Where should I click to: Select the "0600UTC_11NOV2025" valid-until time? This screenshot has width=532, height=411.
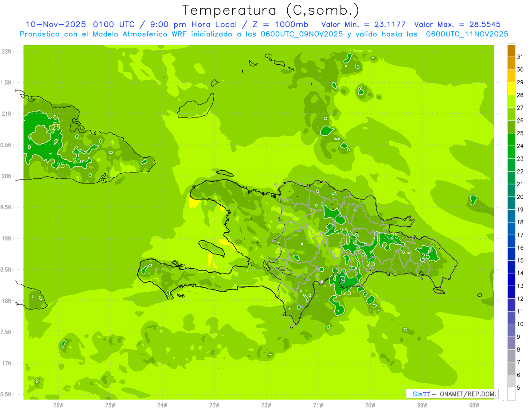(467, 34)
